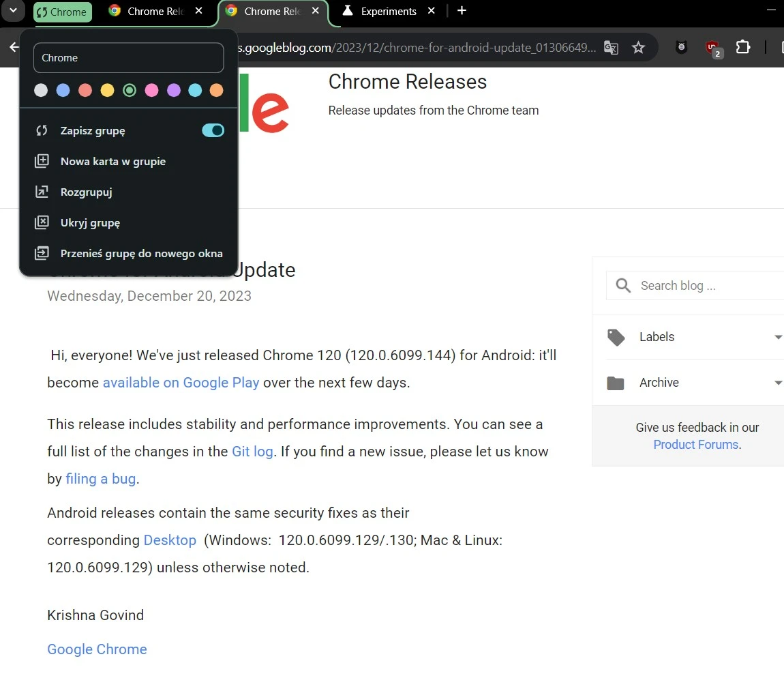Image resolution: width=784 pixels, height=676 pixels.
Task: Click the address bar URL
Action: pyautogui.click(x=417, y=48)
